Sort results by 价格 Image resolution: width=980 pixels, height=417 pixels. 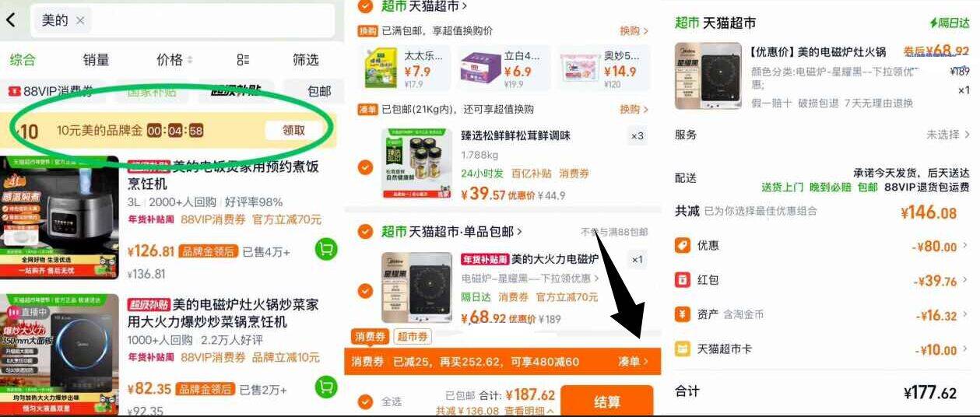[x=174, y=60]
